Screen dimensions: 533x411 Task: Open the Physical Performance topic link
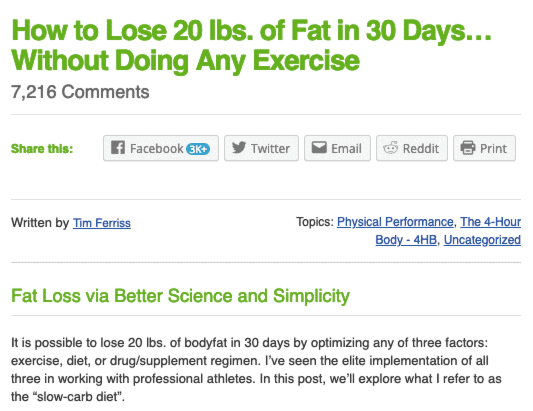click(395, 222)
